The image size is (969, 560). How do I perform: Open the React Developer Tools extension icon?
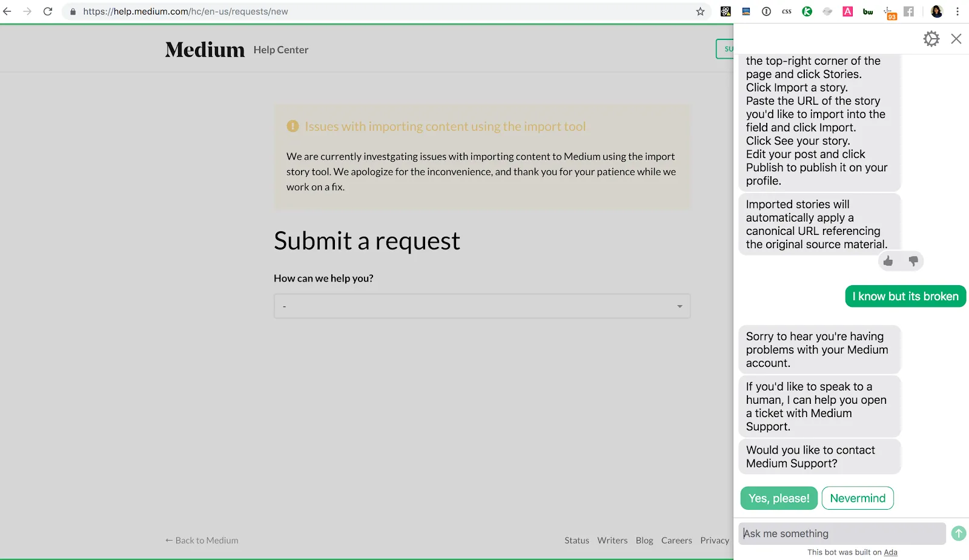[726, 12]
